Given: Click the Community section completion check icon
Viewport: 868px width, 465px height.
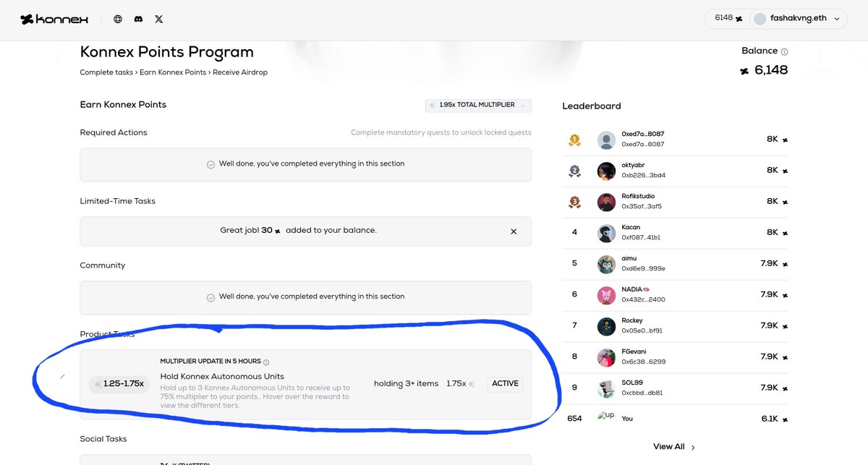Looking at the screenshot, I should coord(210,297).
